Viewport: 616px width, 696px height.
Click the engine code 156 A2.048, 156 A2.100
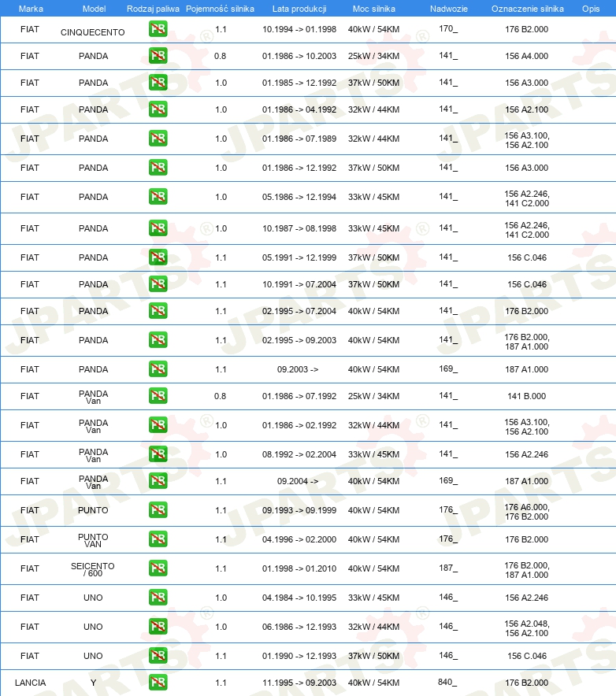point(527,628)
